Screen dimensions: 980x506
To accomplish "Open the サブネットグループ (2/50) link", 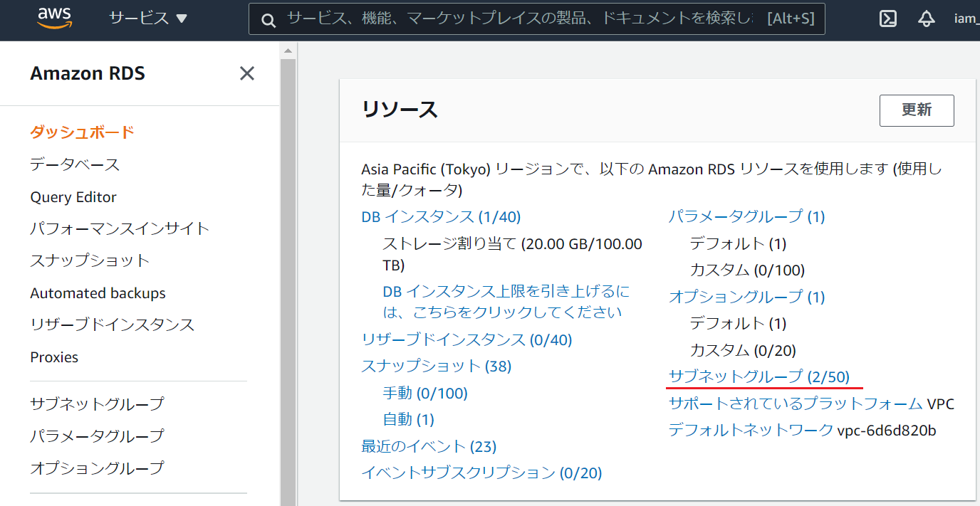I will [759, 376].
